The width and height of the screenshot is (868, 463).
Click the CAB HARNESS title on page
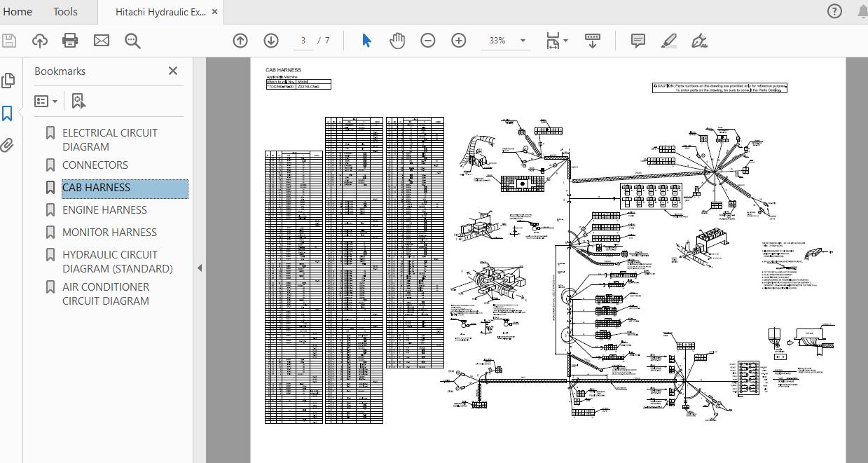coord(283,70)
